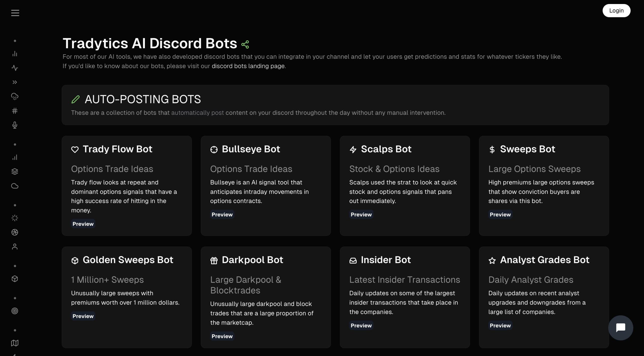Viewport: 644px width, 356px height.
Task: Open the layers stack sidebar icon
Action: [15, 172]
